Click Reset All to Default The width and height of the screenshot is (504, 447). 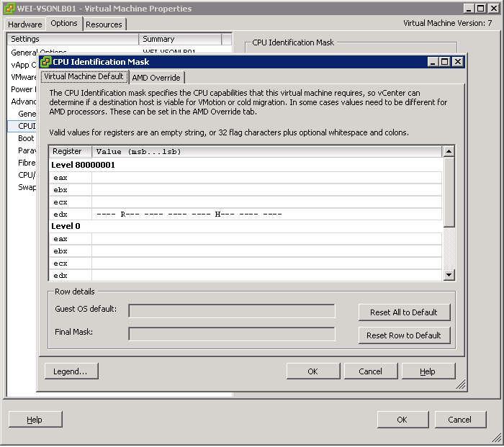404,312
